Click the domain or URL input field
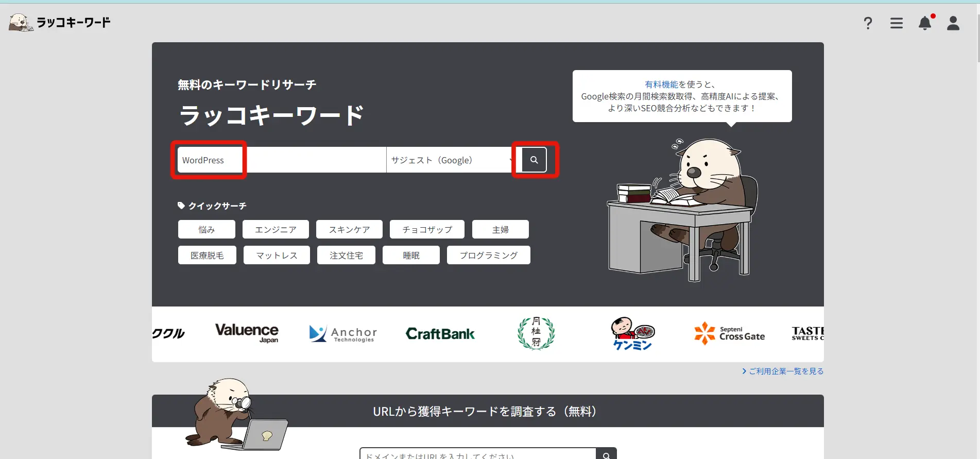980x459 pixels. 478,454
